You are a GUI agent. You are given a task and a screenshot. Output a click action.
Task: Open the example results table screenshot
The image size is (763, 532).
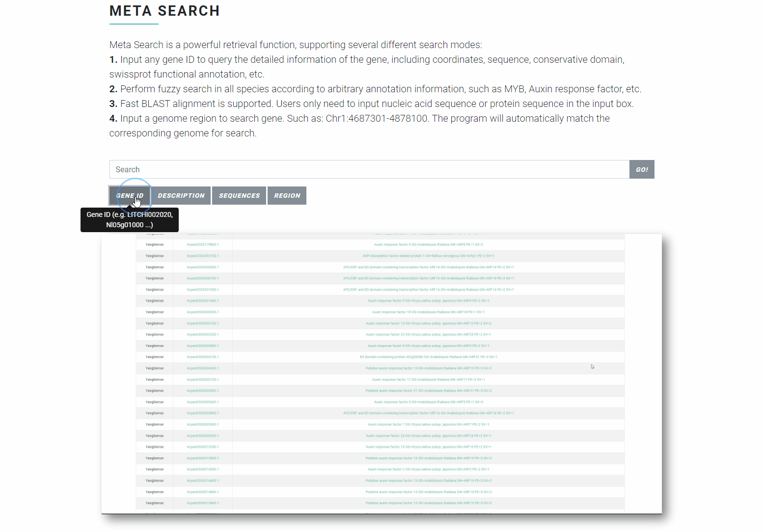381,374
